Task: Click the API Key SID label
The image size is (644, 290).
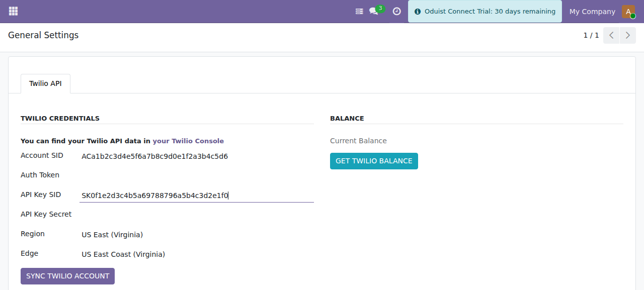Action: tap(40, 195)
